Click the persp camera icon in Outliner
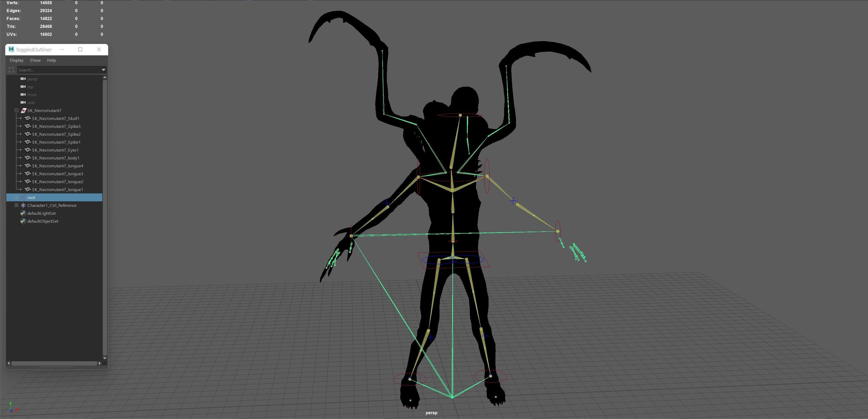Viewport: 868px width, 419px height. [x=23, y=79]
